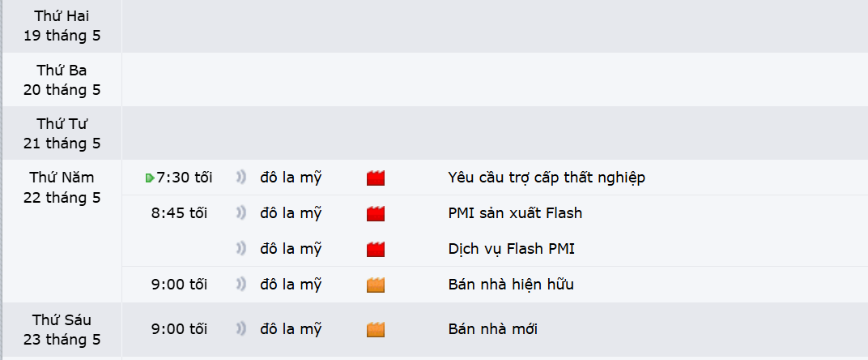Click the 8:45 tối time entry
The image size is (868, 360).
coord(180,213)
